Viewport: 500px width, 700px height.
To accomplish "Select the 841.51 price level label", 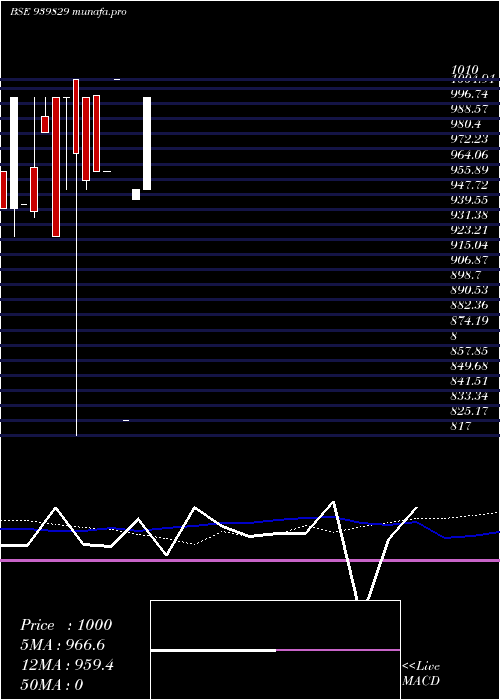I will 469,382.
